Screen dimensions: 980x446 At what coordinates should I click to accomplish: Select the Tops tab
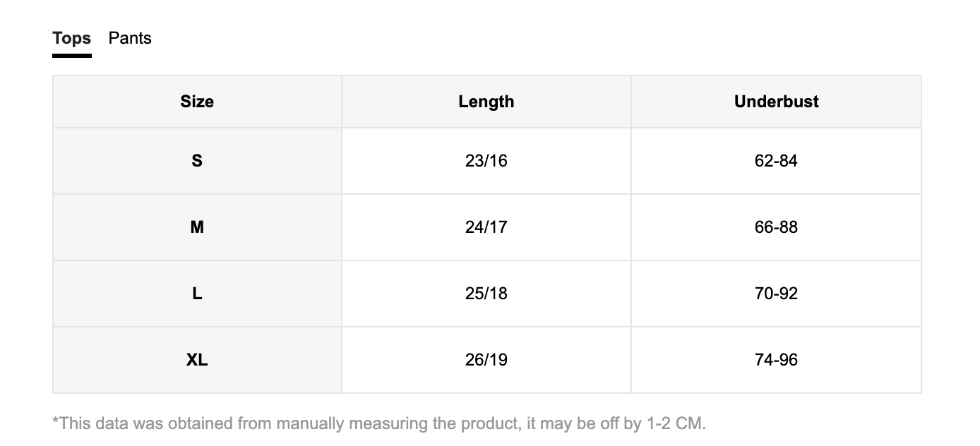[x=72, y=38]
